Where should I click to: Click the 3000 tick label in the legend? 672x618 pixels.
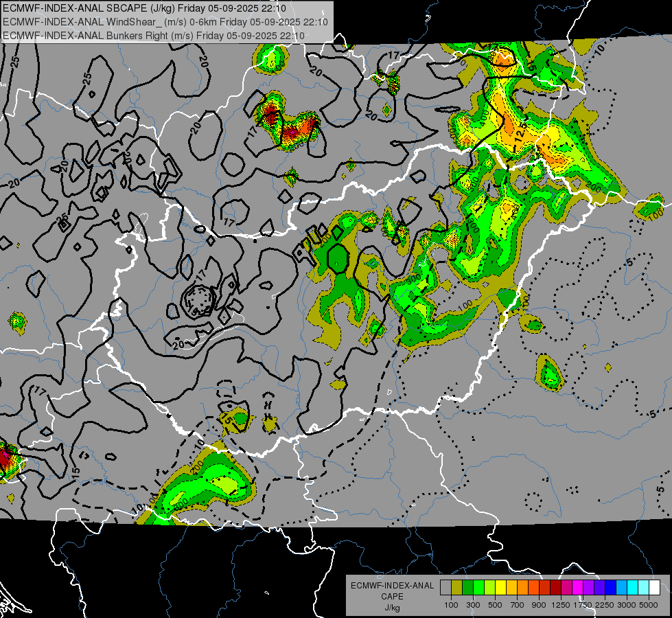(x=627, y=605)
